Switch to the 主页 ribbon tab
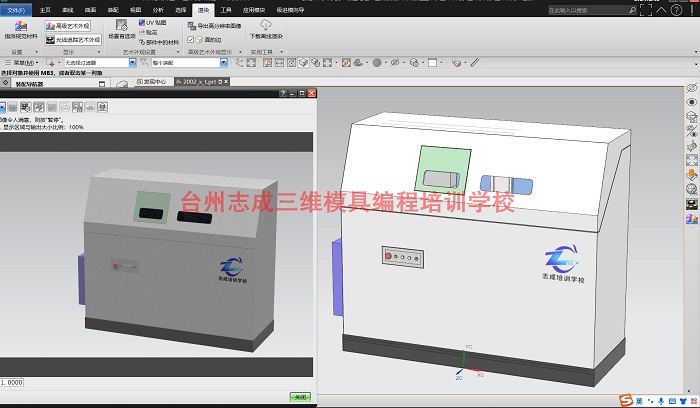Viewport: 700px width, 408px height. click(45, 10)
